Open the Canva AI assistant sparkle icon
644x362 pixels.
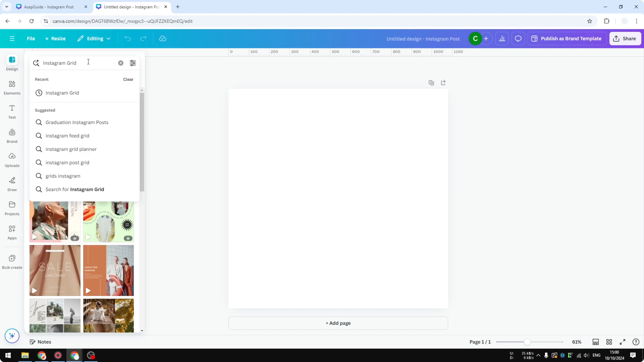[x=12, y=336]
